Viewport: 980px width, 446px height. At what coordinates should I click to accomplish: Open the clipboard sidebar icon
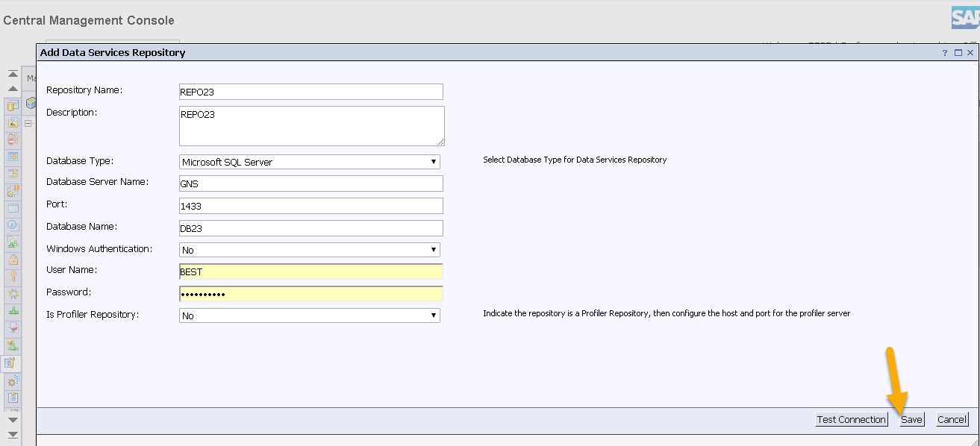pyautogui.click(x=13, y=398)
